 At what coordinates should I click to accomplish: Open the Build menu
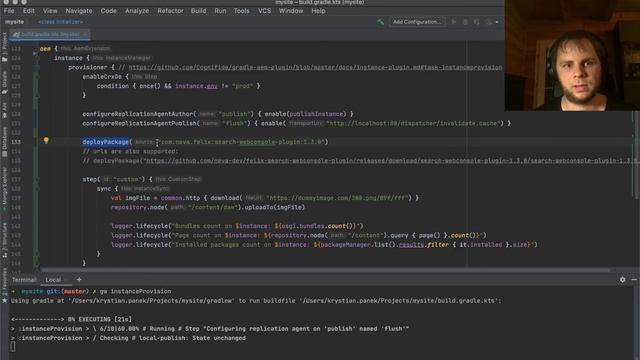coord(198,11)
